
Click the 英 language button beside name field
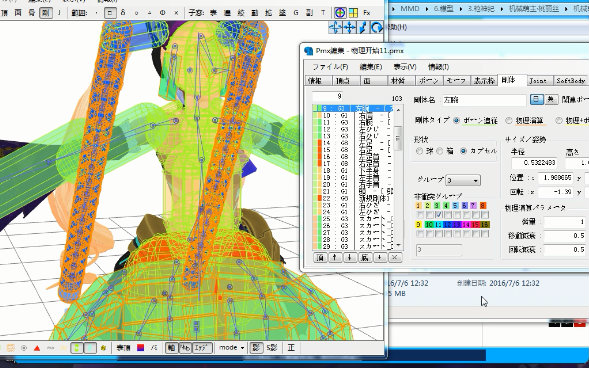pyautogui.click(x=551, y=100)
